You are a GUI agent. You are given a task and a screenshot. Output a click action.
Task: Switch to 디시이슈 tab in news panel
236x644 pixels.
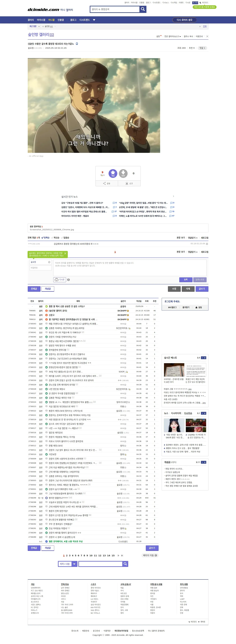tap(188, 413)
